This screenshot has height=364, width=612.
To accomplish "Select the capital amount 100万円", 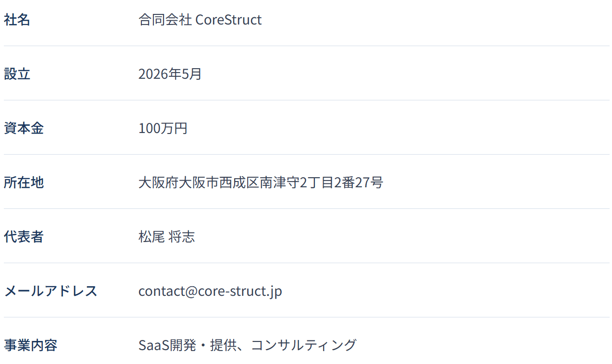I will click(x=163, y=129).
